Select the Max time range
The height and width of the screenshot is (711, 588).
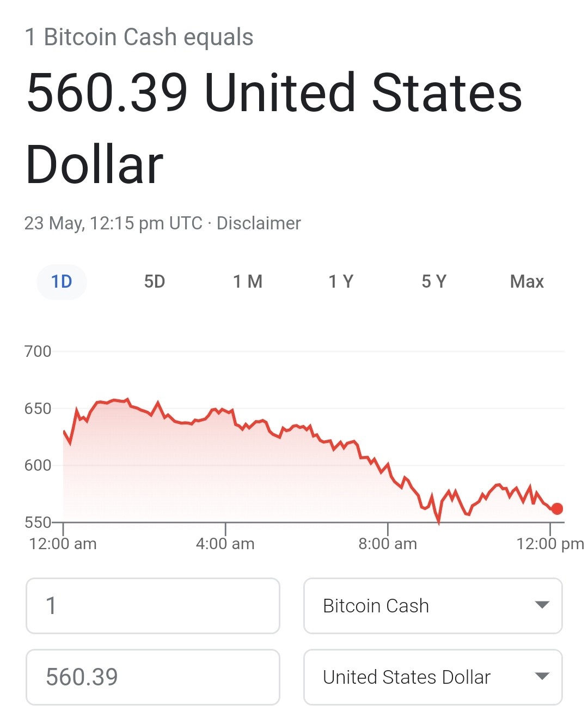coord(527,282)
